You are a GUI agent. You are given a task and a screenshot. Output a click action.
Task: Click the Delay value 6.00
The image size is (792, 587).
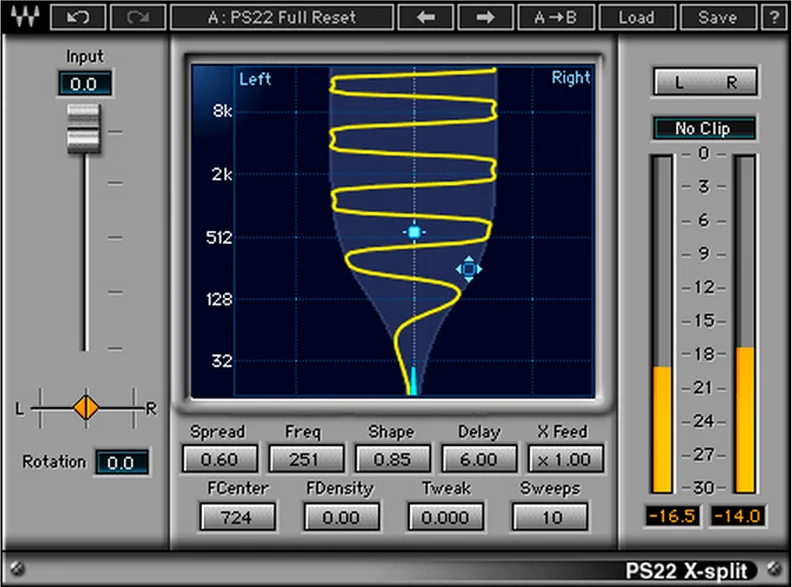479,459
